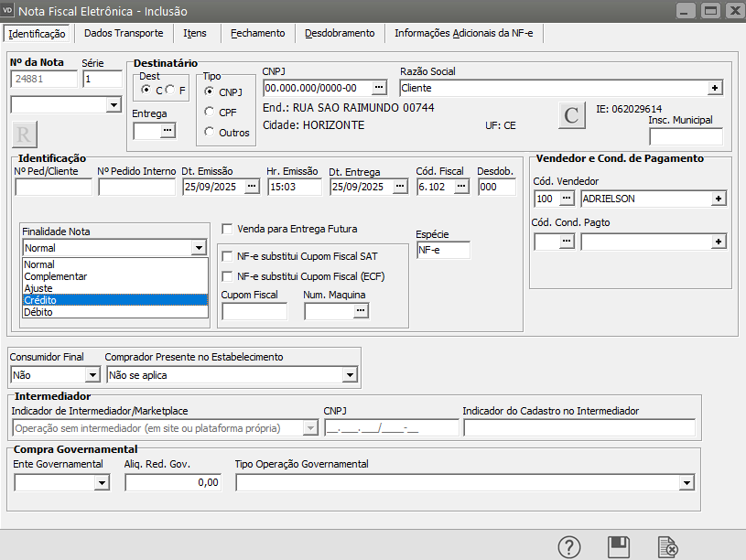Choose Ajuste in Finalidade Nota list

coord(115,288)
